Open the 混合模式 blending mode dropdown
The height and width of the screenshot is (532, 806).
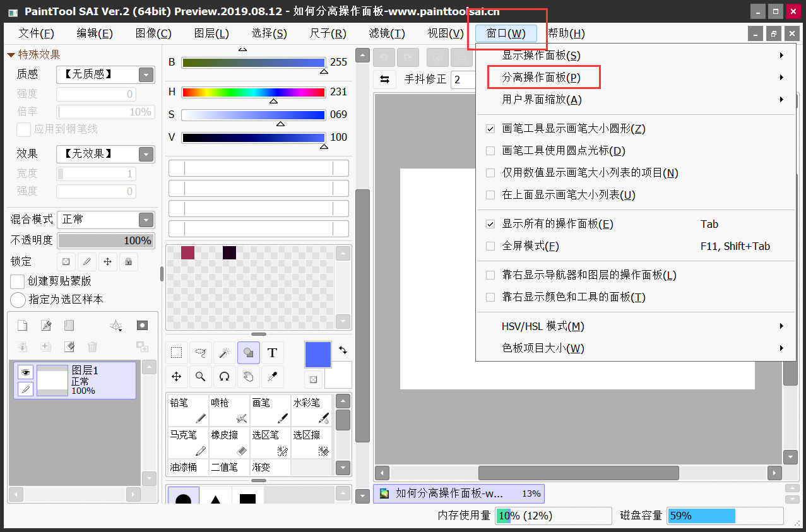click(105, 220)
